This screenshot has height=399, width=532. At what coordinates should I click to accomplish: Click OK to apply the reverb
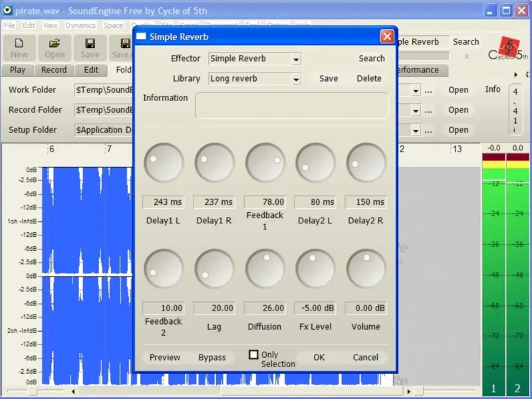[x=319, y=357]
